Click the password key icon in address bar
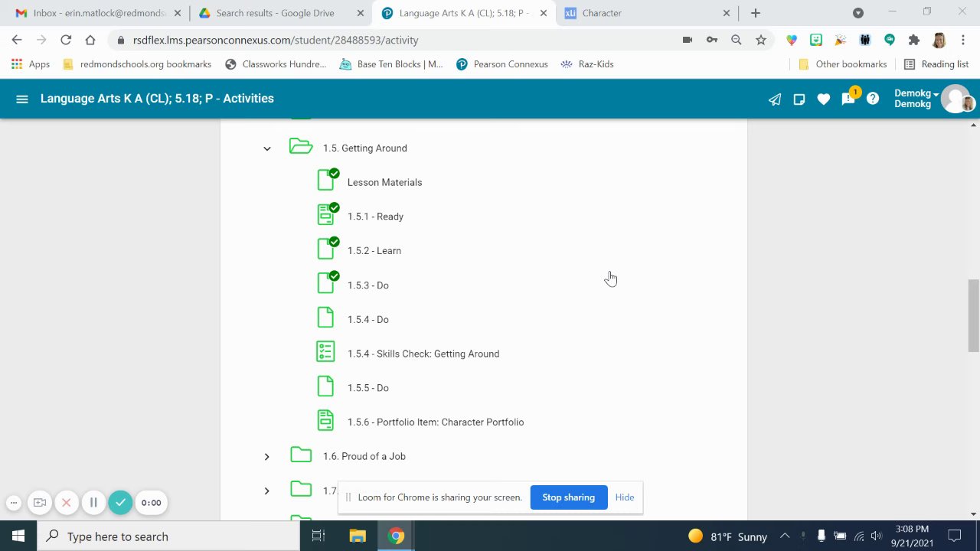The image size is (980, 551). (x=712, y=40)
